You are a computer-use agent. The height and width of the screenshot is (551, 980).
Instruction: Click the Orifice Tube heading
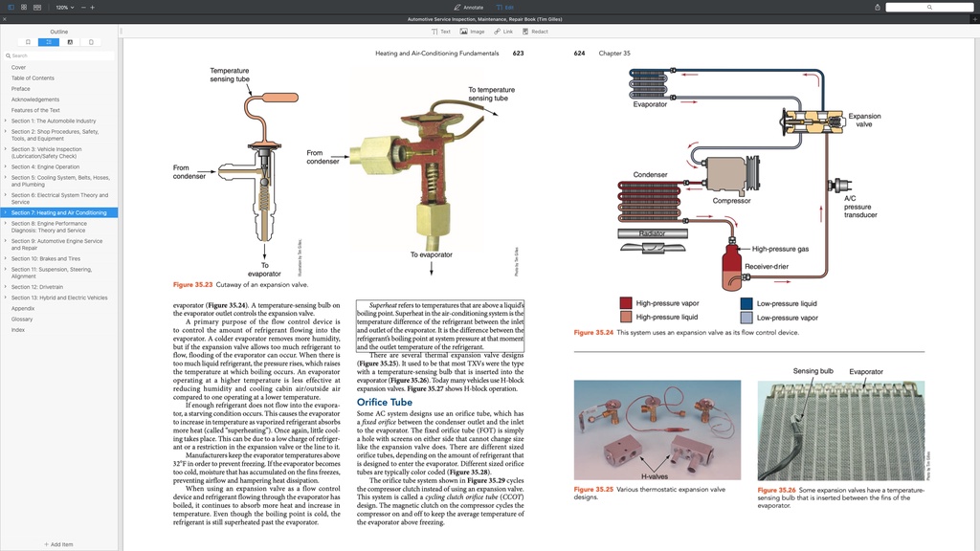[x=385, y=403]
